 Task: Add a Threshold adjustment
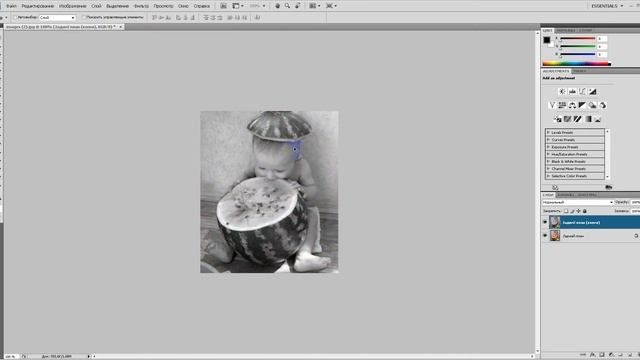click(x=578, y=119)
